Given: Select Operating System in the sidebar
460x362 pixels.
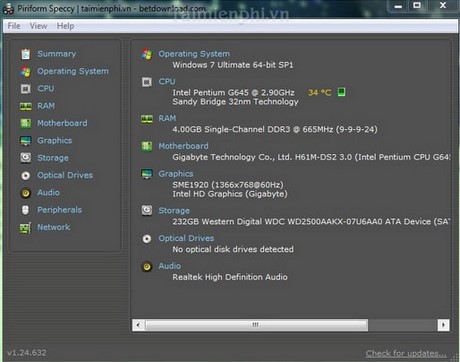Looking at the screenshot, I should 73,71.
